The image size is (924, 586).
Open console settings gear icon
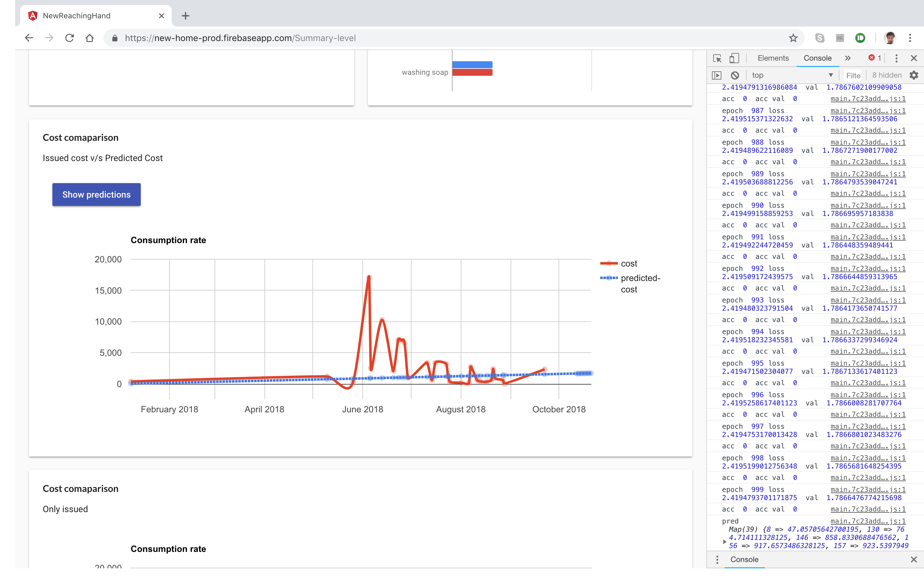(x=914, y=75)
